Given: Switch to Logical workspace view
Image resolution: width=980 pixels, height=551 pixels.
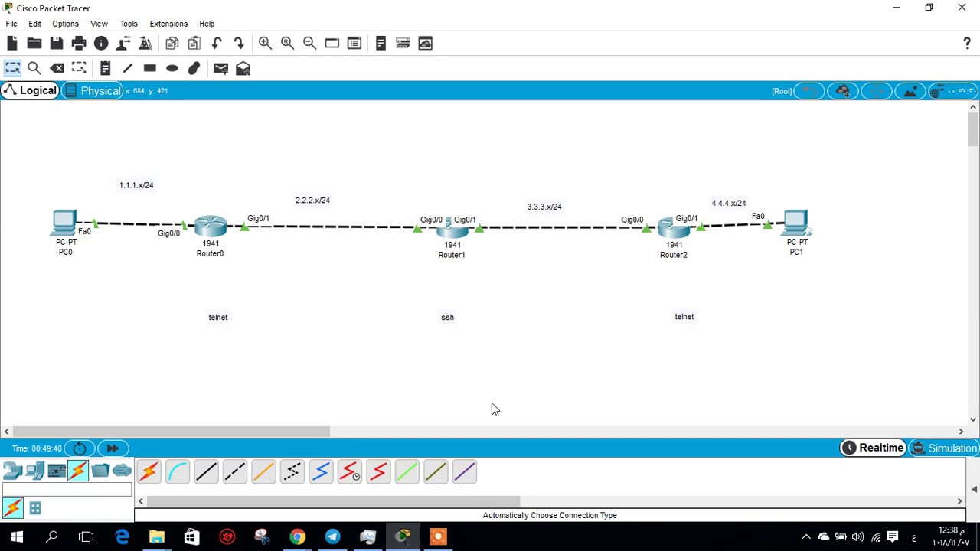Looking at the screenshot, I should tap(31, 90).
